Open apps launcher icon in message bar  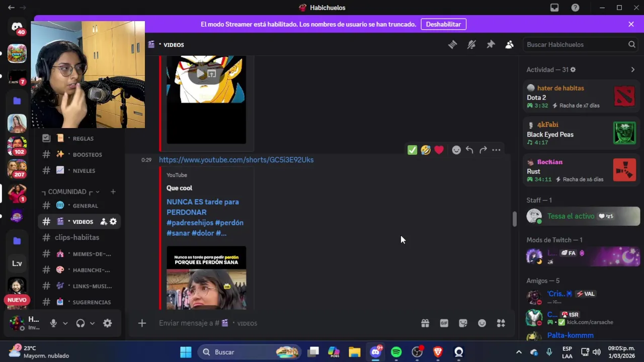(501, 323)
